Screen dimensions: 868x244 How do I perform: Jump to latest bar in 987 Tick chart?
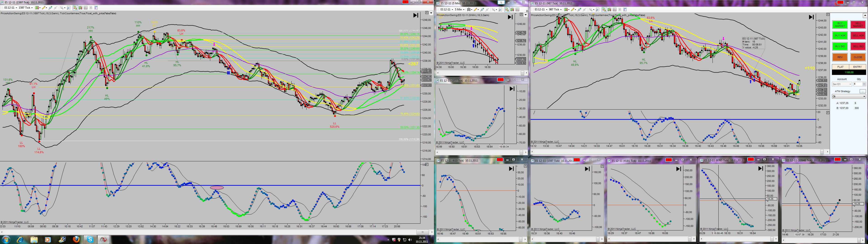[811, 17]
